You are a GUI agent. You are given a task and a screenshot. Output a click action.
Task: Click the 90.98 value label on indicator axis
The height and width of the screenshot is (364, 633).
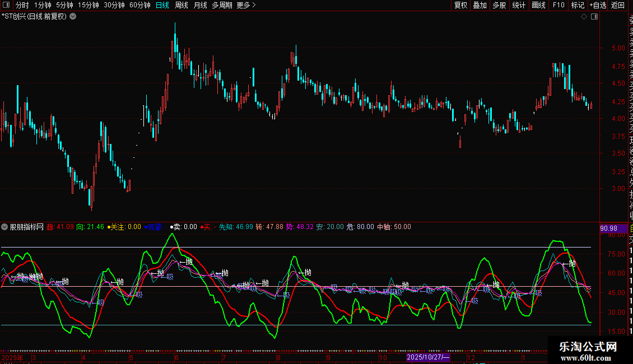608,228
